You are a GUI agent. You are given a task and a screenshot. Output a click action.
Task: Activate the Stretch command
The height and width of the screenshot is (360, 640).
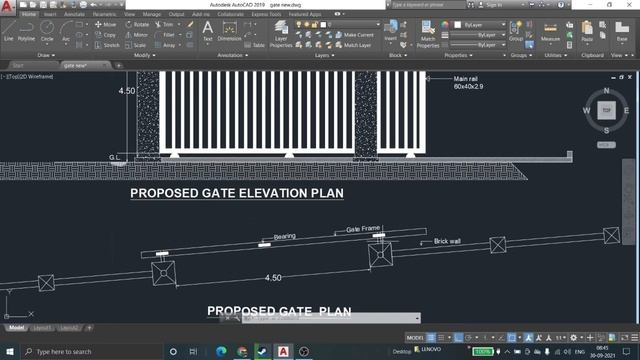[x=107, y=45]
